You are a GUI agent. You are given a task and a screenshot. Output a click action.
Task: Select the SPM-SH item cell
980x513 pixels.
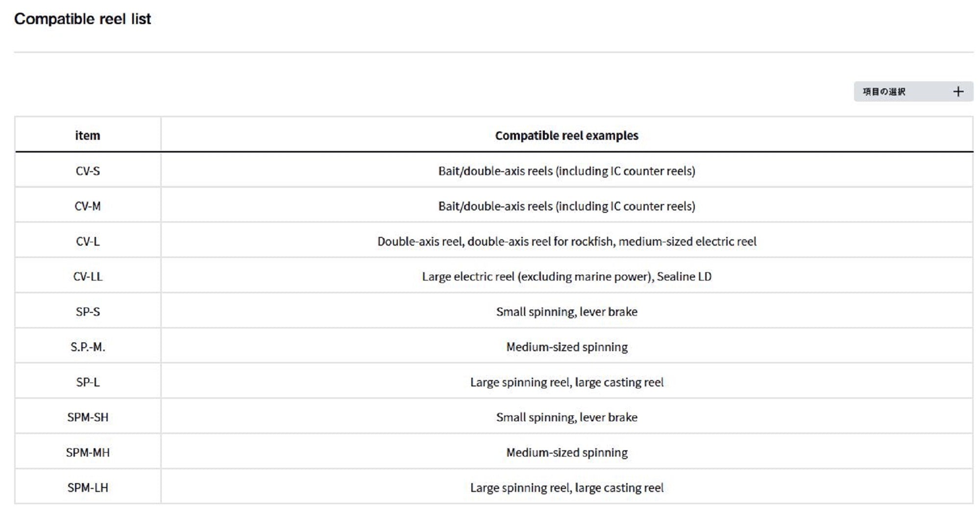(88, 417)
